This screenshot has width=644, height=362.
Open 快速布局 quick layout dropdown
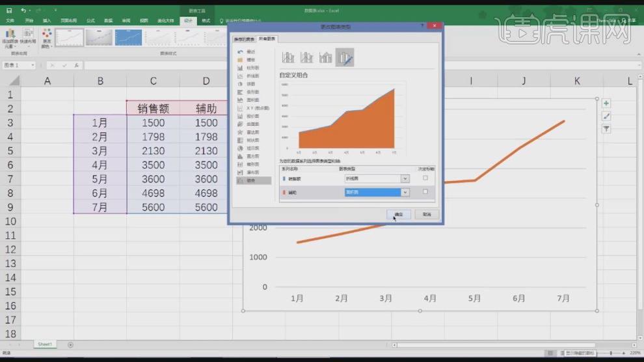click(28, 38)
